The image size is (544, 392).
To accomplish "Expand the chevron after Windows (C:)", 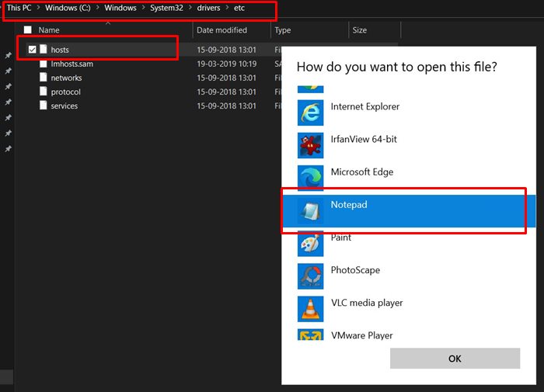I will point(97,7).
